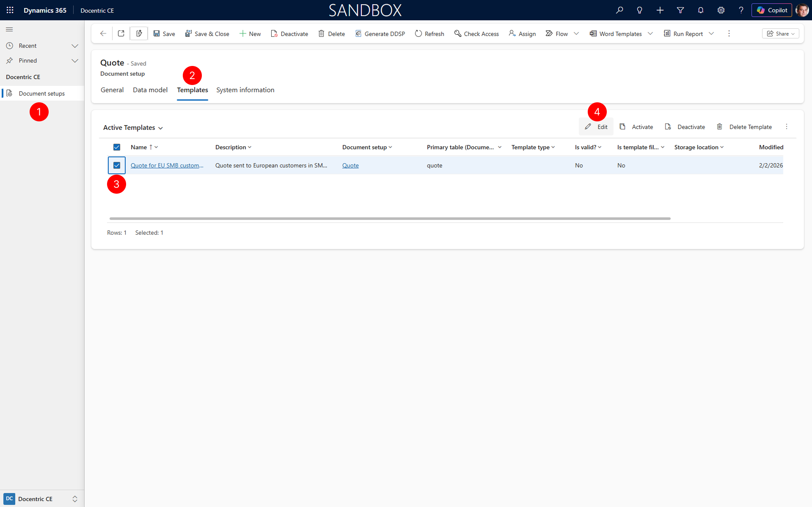The image size is (812, 507).
Task: Open the Active Templates view selector
Action: pyautogui.click(x=133, y=128)
